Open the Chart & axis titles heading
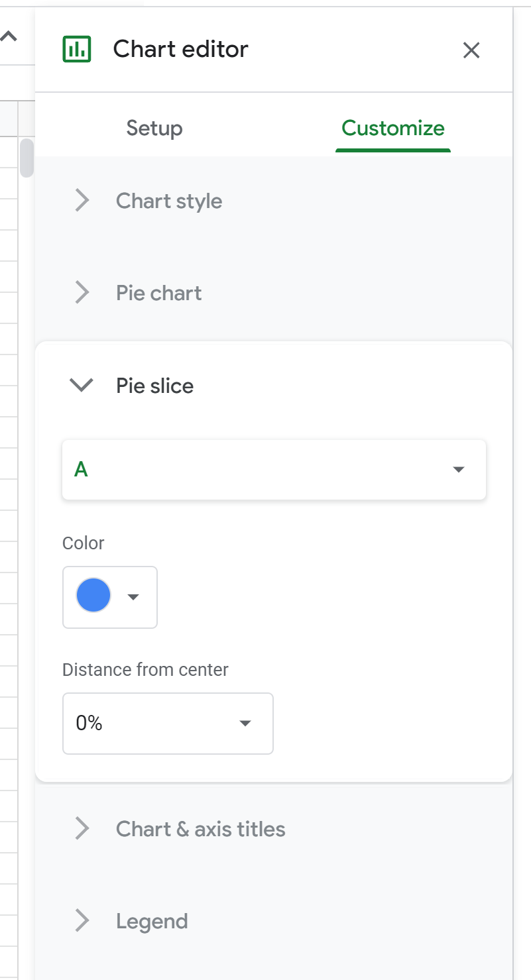Screen dimensions: 531x980 pyautogui.click(x=201, y=829)
